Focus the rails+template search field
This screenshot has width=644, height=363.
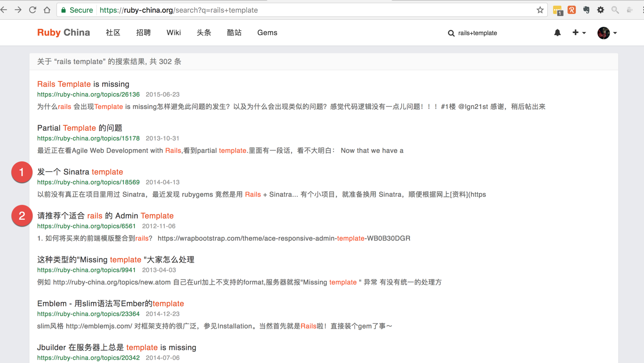click(478, 33)
